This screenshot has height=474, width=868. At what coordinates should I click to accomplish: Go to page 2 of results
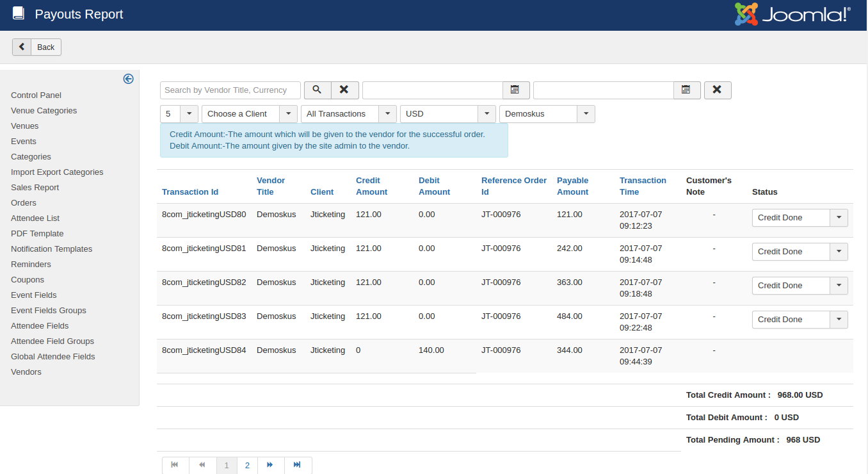click(x=247, y=465)
